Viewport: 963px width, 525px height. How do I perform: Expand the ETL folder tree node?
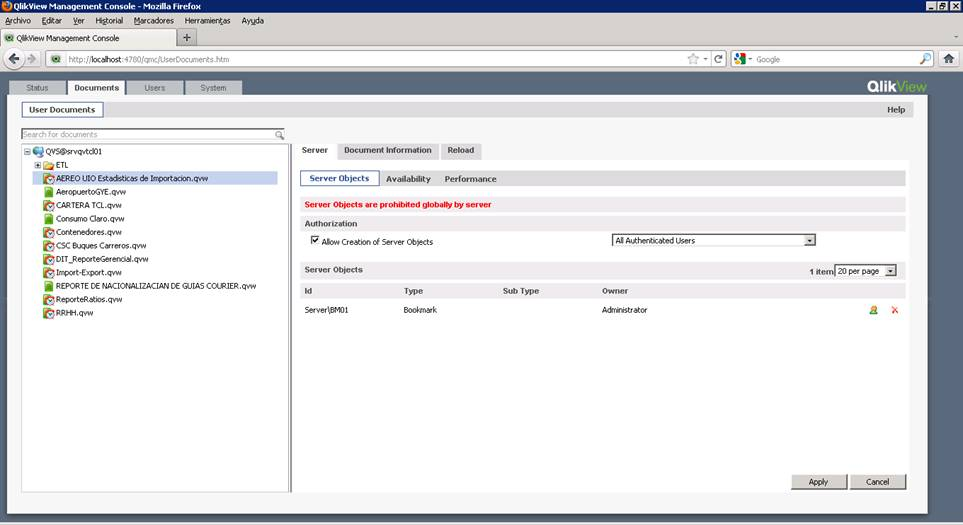pos(37,165)
